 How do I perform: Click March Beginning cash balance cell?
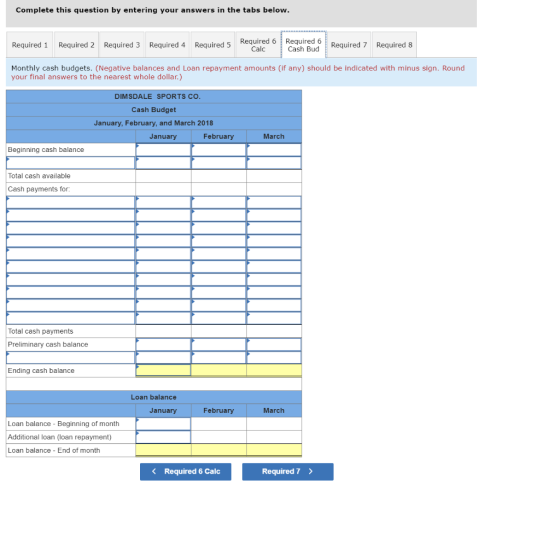tap(274, 150)
